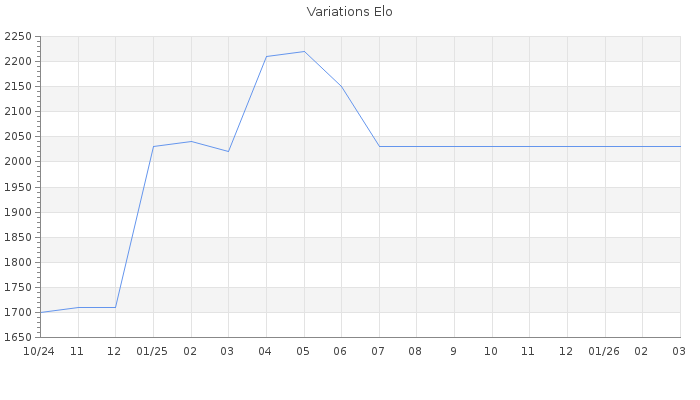Click the 1650 y-axis label
This screenshot has height=400, width=700.
18,337
